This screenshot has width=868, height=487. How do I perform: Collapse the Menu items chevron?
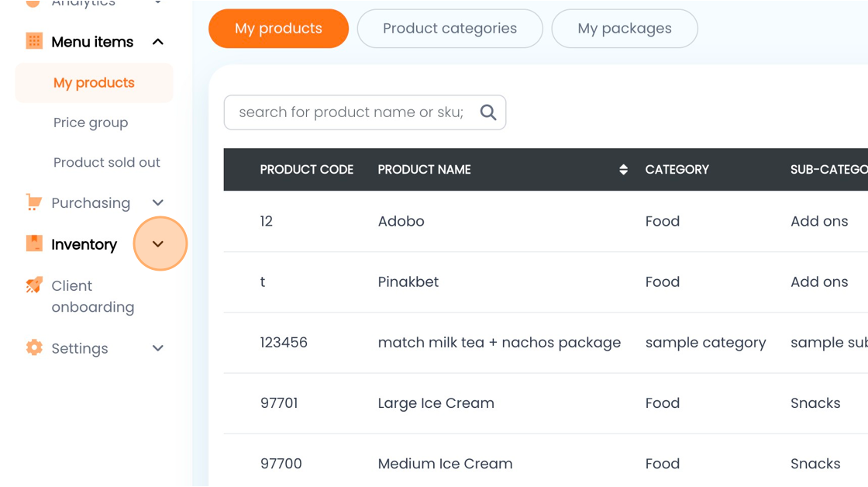[x=158, y=42]
